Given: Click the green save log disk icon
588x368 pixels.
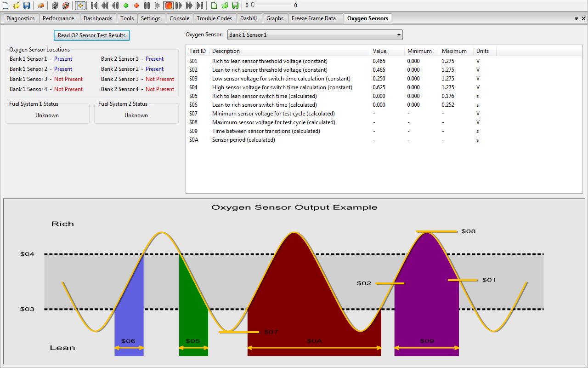Looking at the screenshot, I should 235,6.
